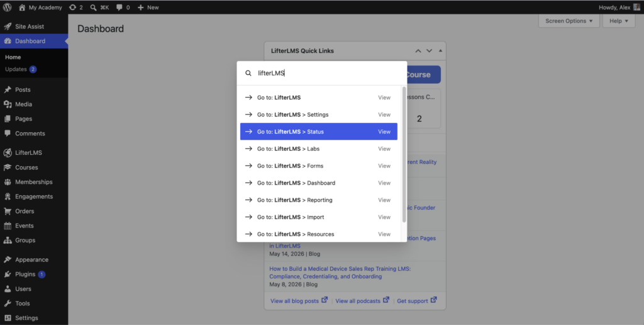
Task: Click the Events calendar icon
Action: point(8,226)
